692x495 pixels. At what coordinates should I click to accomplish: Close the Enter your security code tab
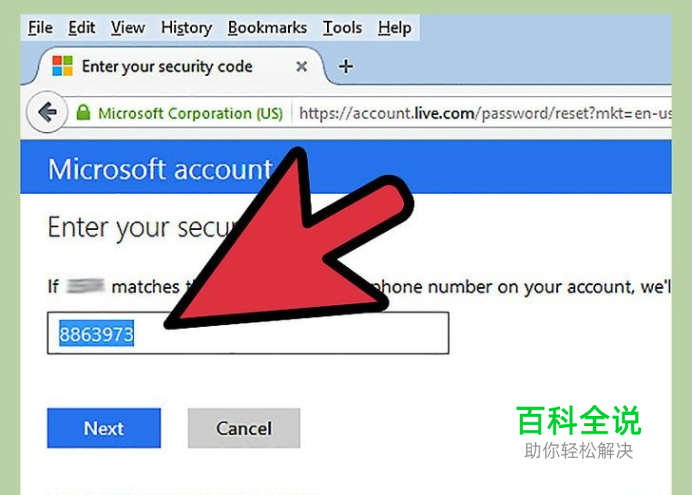301,67
